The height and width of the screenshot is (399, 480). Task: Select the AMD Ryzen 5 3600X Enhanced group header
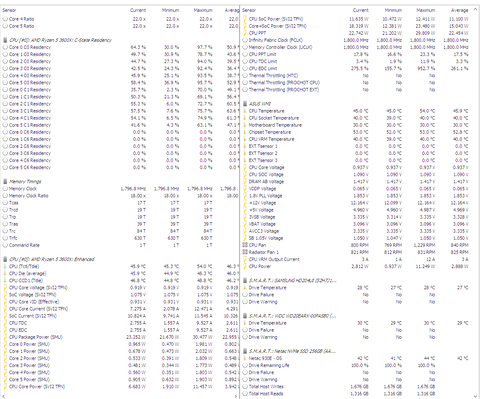point(120,259)
